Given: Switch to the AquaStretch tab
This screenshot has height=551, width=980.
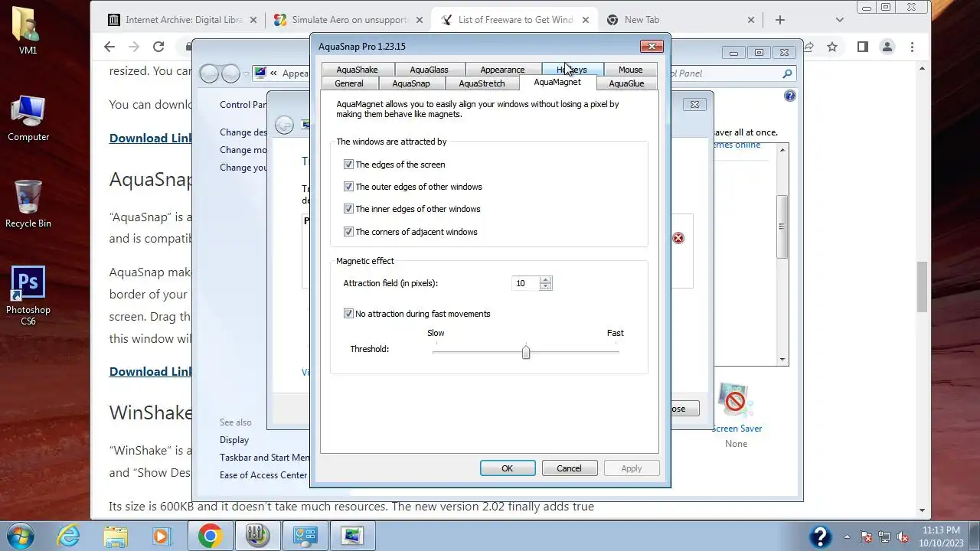Looking at the screenshot, I should pos(482,83).
